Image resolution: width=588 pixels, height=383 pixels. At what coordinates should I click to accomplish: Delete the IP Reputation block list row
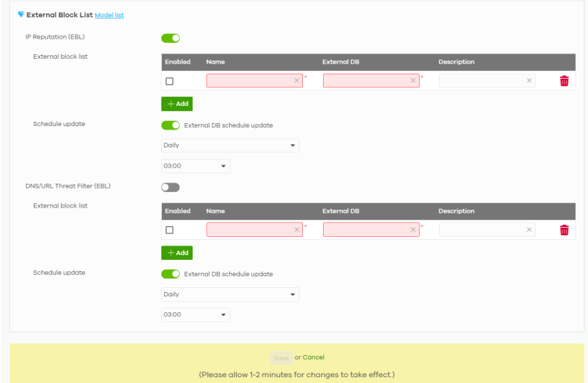(564, 81)
